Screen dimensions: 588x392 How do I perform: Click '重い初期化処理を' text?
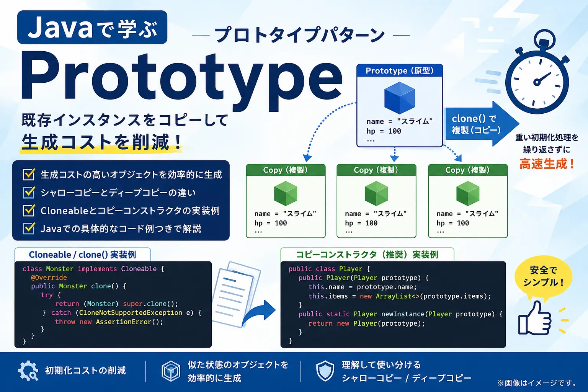[547, 137]
